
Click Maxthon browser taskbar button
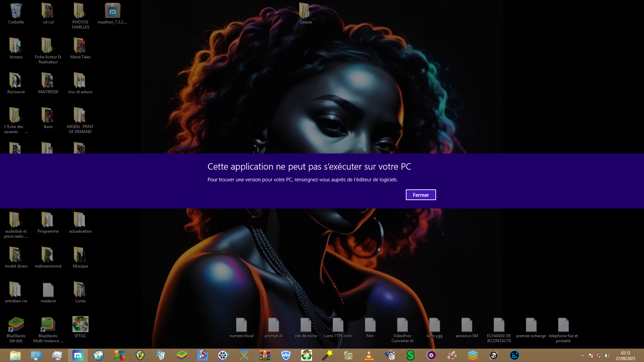pos(77,355)
